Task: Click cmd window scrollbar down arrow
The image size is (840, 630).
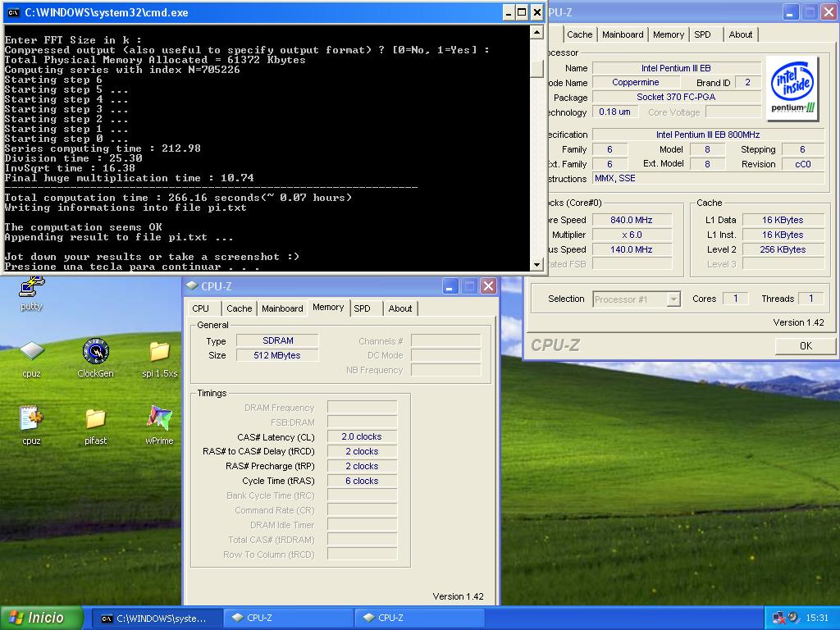Action: click(x=536, y=264)
